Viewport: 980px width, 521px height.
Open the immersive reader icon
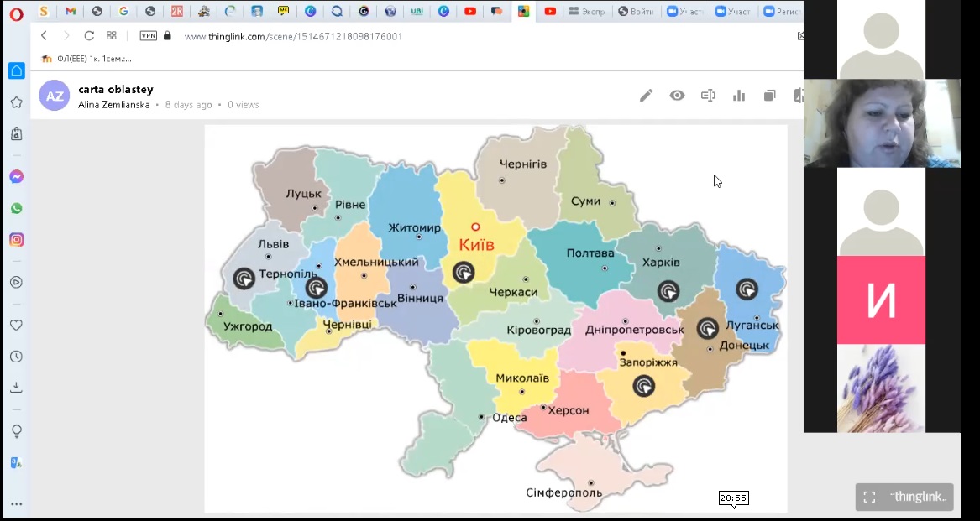pos(708,96)
